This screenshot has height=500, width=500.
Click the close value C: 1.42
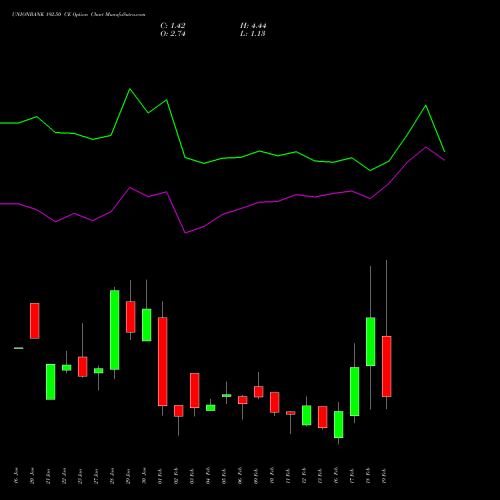(173, 26)
